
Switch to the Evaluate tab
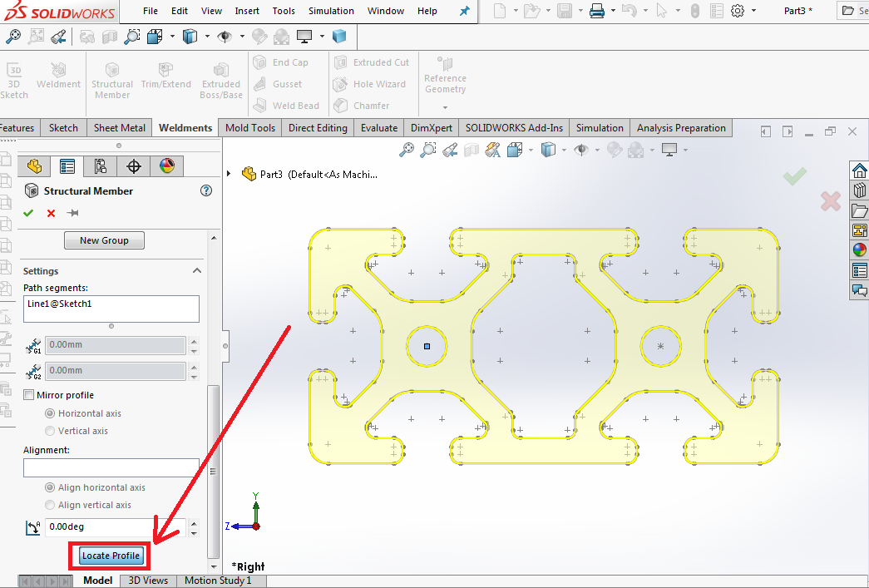click(x=379, y=128)
